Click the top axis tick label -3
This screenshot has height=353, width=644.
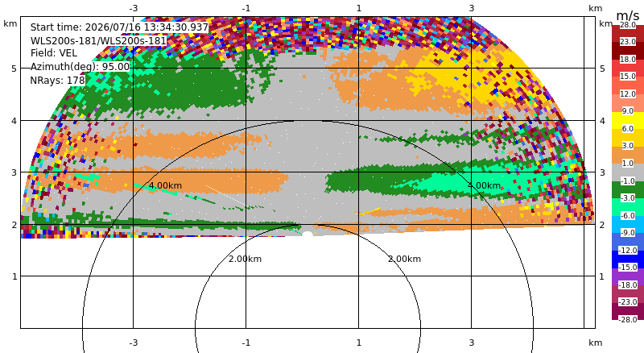pyautogui.click(x=133, y=8)
